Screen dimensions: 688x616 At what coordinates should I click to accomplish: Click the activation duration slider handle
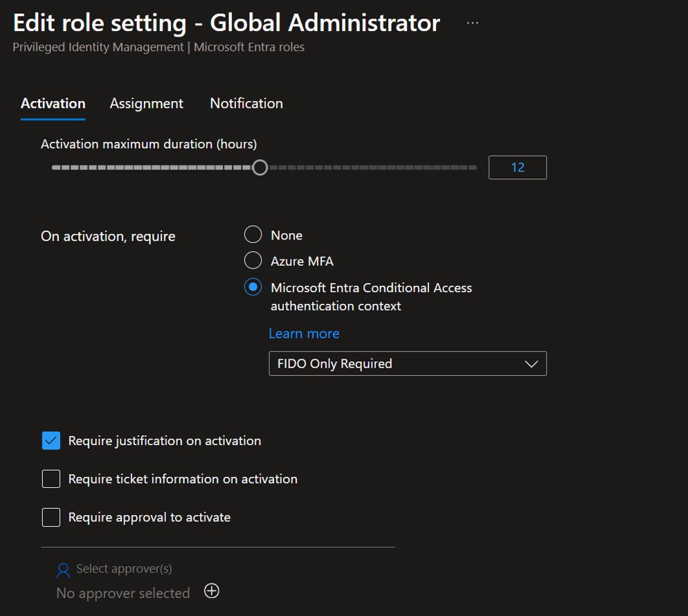260,167
